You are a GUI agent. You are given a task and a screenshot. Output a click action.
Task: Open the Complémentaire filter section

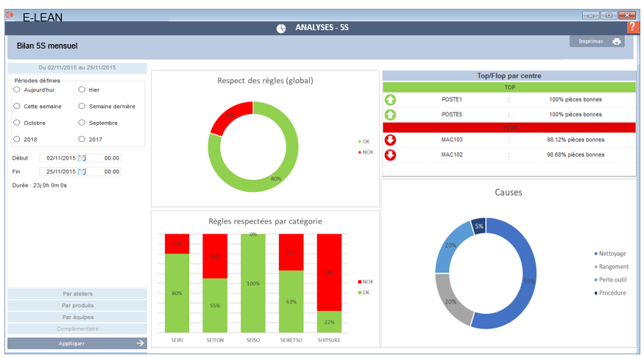click(x=77, y=329)
